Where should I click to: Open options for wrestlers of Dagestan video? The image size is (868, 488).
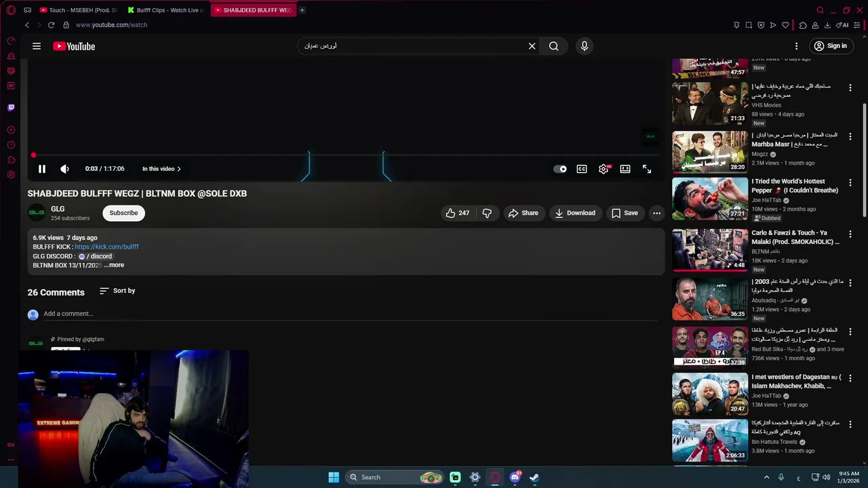(850, 378)
